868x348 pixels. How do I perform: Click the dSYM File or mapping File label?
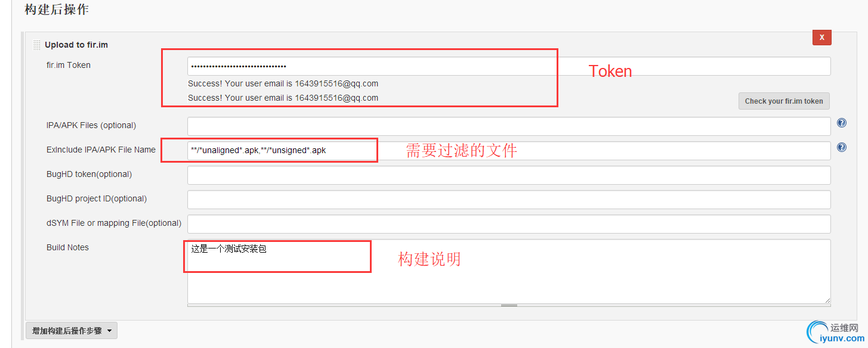(114, 223)
